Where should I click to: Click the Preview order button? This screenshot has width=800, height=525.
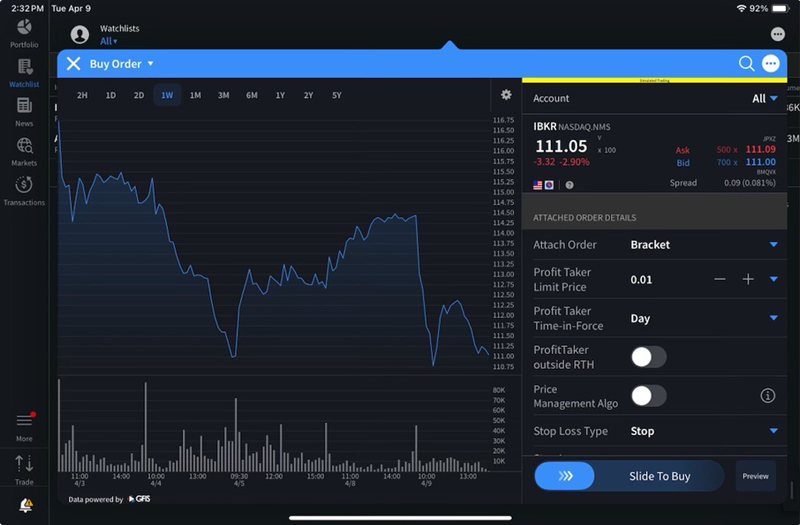pos(756,476)
